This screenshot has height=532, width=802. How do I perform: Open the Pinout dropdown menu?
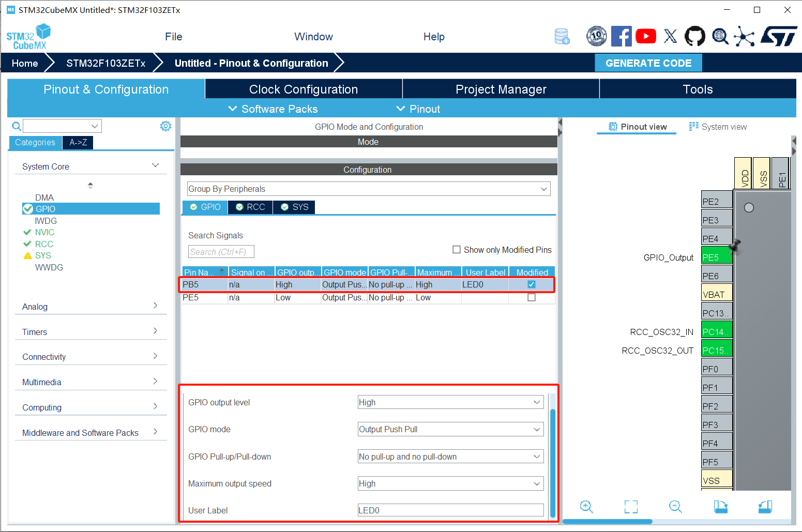point(418,109)
